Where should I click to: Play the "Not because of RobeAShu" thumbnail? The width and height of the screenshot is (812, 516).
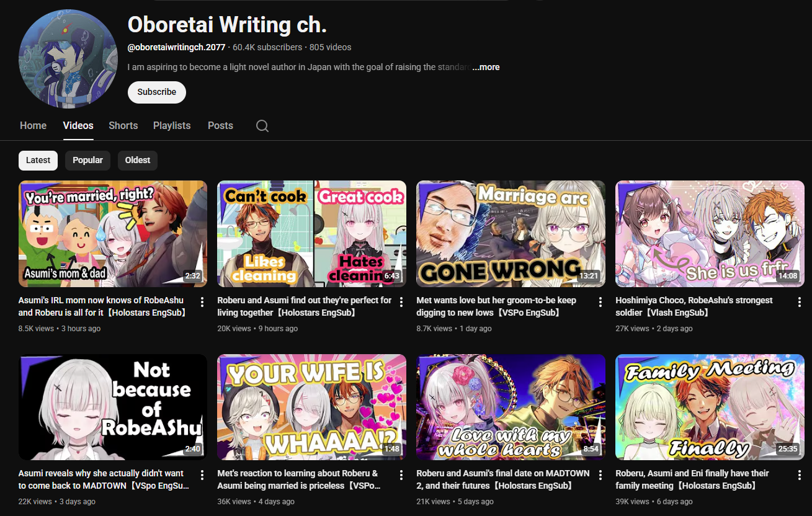[x=113, y=407]
